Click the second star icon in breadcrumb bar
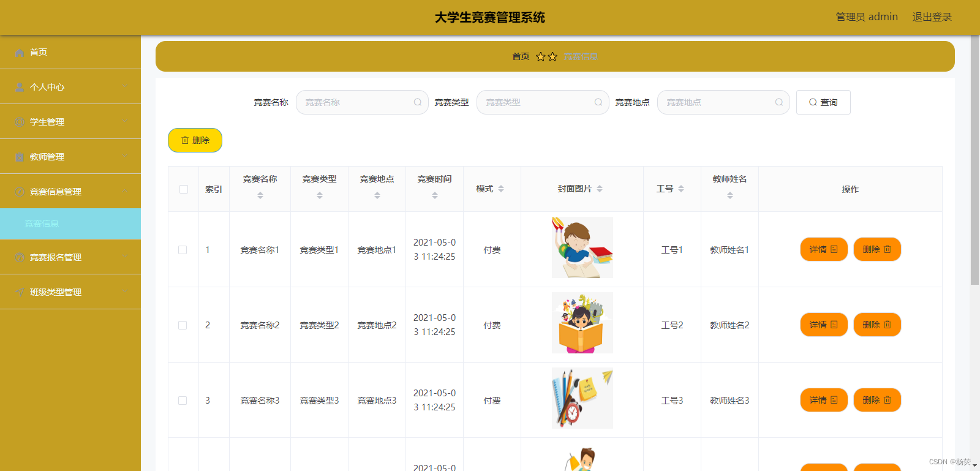The height and width of the screenshot is (471, 980). click(552, 56)
